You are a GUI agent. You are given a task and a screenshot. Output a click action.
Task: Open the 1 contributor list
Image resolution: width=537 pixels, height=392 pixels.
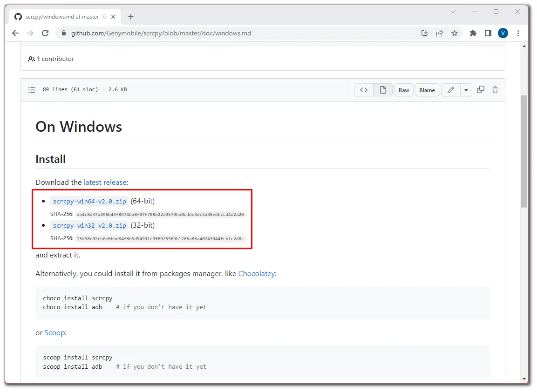click(51, 59)
